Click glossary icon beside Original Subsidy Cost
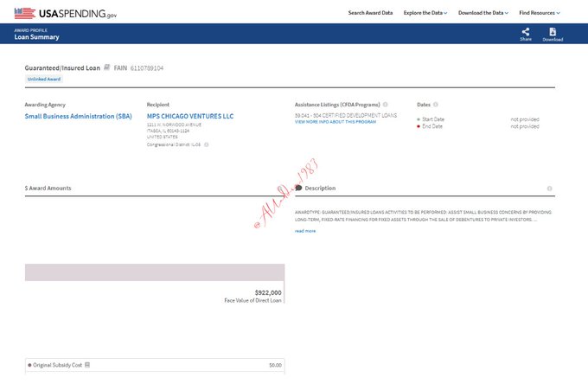 (87, 365)
